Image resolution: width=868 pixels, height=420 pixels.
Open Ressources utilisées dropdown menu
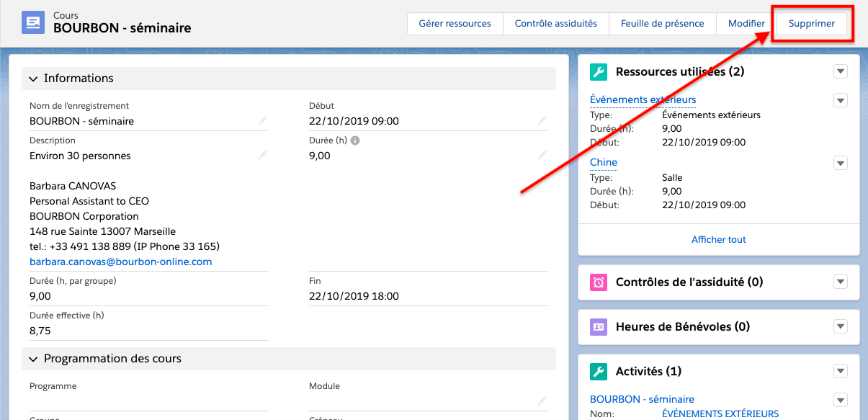[840, 71]
